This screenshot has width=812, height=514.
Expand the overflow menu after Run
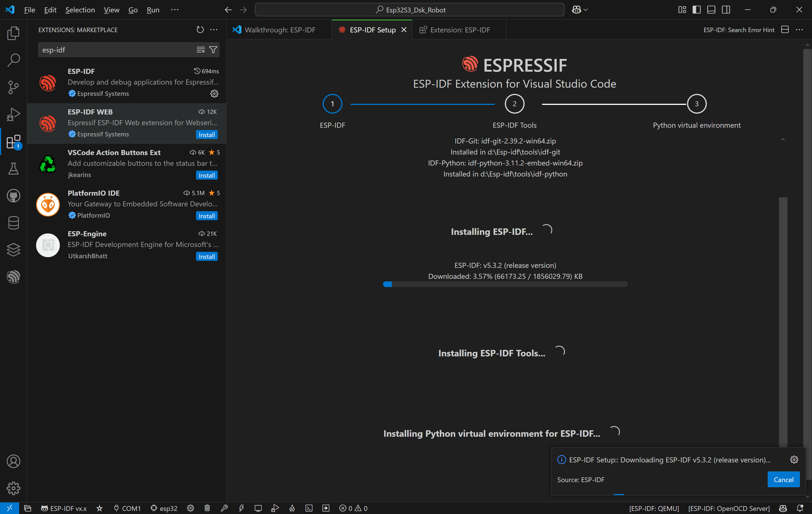tap(175, 10)
